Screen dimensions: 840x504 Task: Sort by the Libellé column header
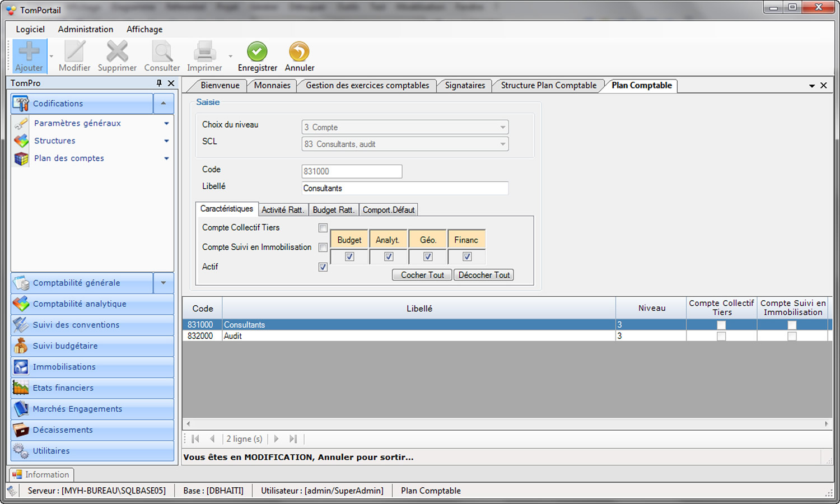point(419,308)
